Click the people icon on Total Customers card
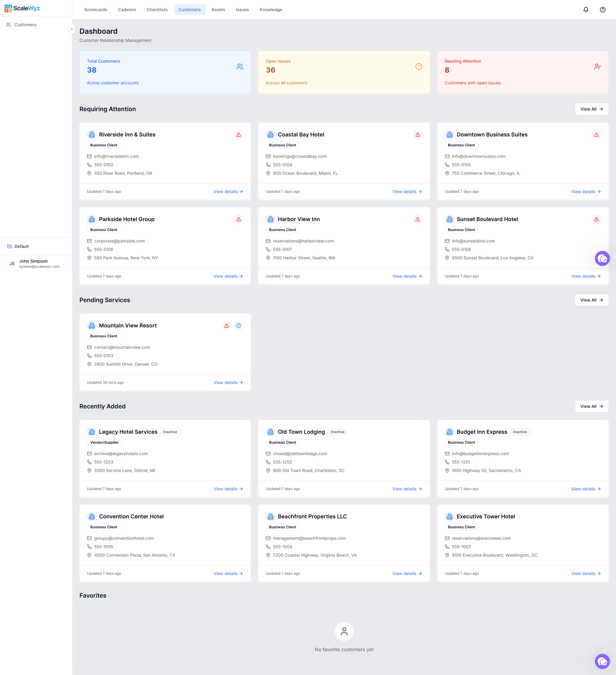This screenshot has height=675, width=616. [240, 66]
